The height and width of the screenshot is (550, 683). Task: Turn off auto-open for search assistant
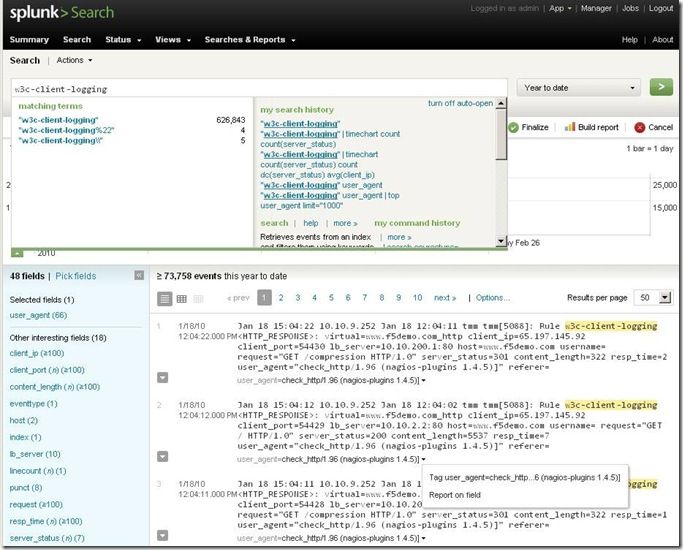click(460, 103)
